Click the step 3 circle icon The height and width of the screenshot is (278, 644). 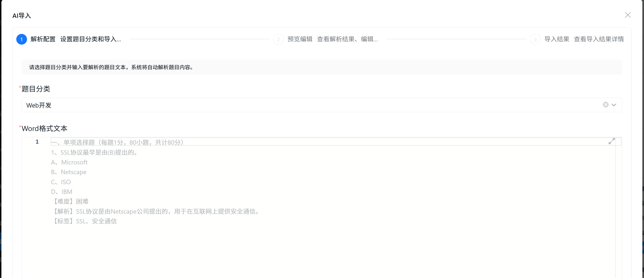[x=535, y=39]
